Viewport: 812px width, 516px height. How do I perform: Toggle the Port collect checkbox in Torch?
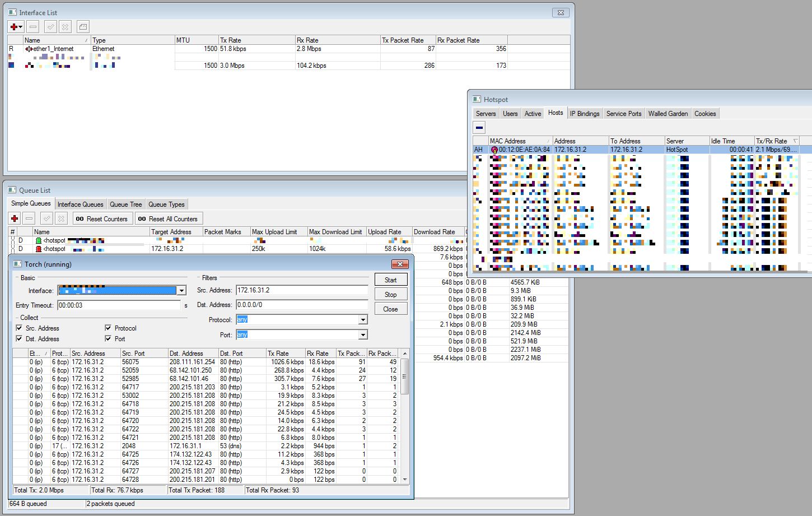108,339
